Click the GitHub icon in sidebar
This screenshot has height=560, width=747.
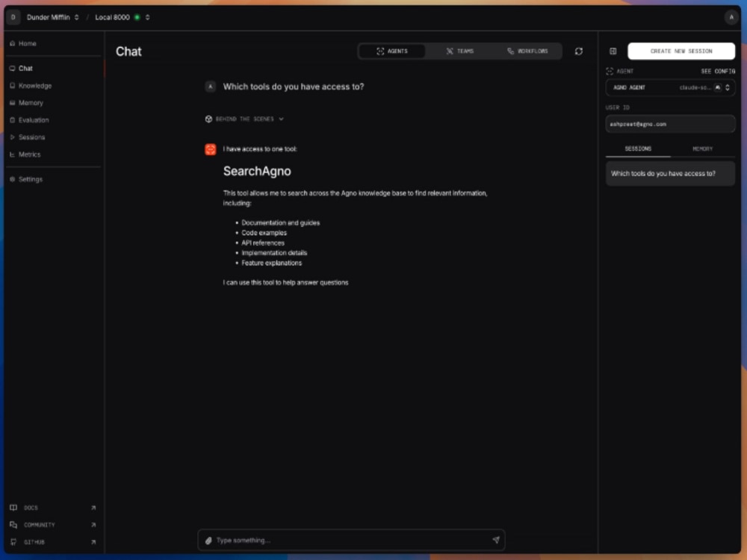[13, 542]
